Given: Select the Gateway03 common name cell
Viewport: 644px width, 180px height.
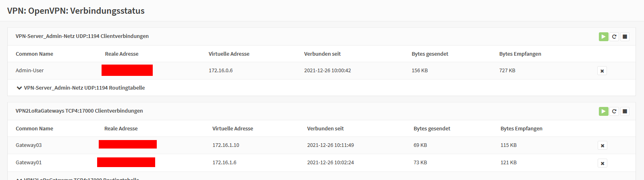Looking at the screenshot, I should (29, 145).
